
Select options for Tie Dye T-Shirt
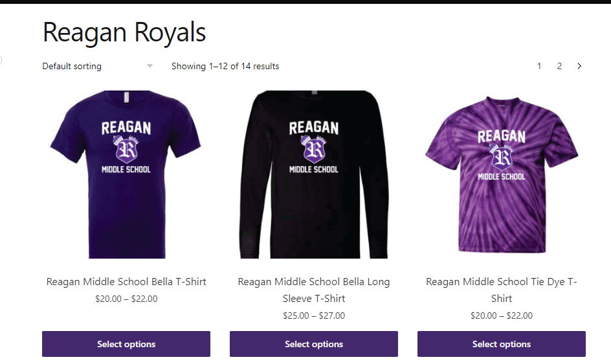pyautogui.click(x=502, y=344)
